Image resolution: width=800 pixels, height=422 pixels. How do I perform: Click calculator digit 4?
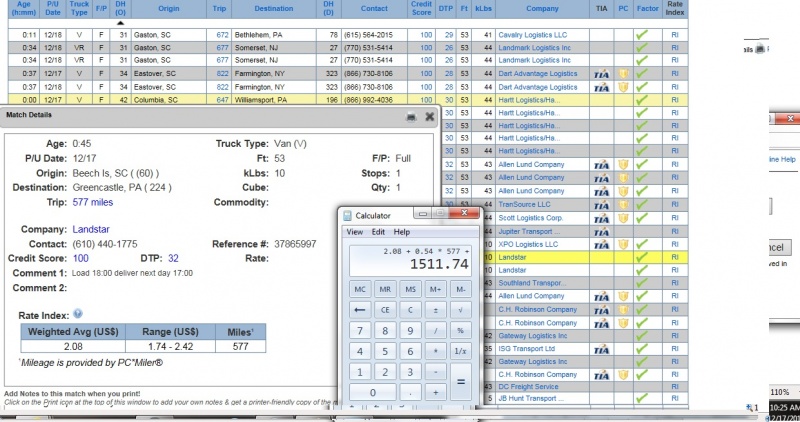(360, 351)
